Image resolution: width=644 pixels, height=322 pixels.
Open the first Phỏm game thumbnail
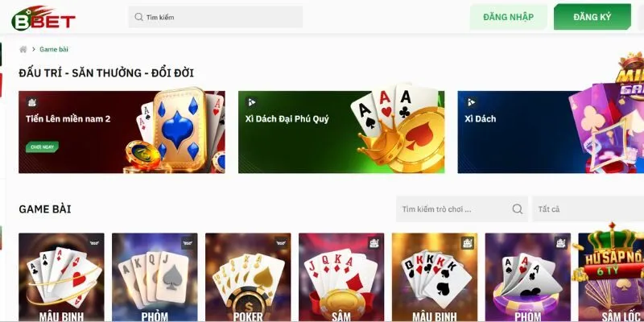tap(155, 277)
